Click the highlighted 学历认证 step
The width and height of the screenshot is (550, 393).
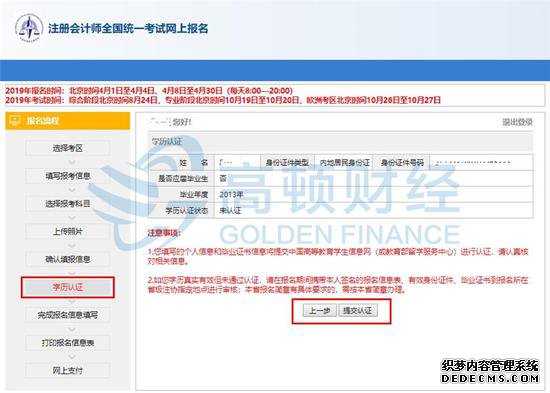click(x=68, y=287)
